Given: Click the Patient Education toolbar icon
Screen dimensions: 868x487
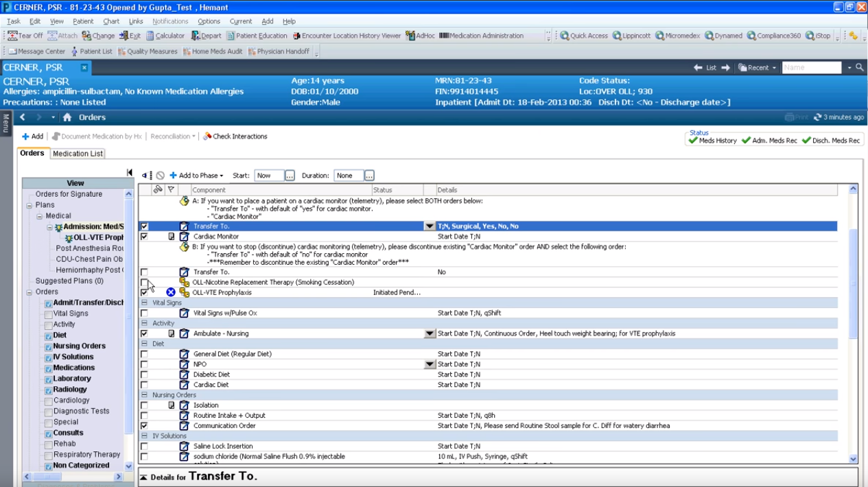Looking at the screenshot, I should (x=231, y=36).
